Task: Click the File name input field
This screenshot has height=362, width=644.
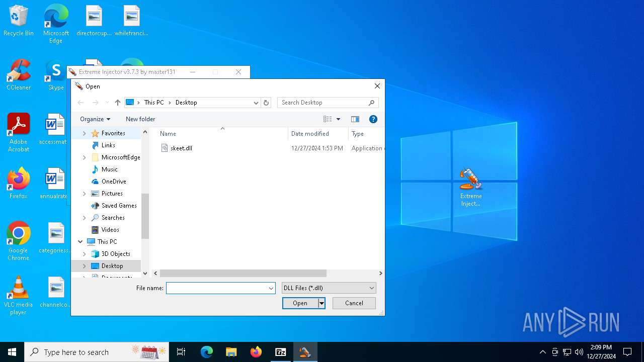Action: tap(217, 288)
